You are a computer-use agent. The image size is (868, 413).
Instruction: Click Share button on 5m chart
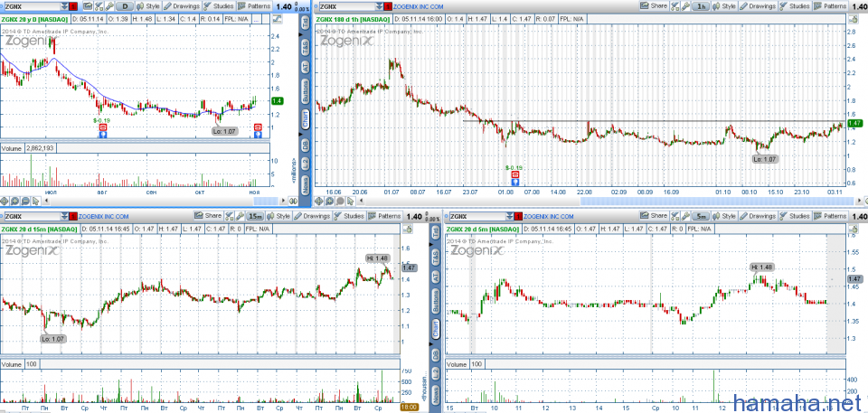point(653,216)
